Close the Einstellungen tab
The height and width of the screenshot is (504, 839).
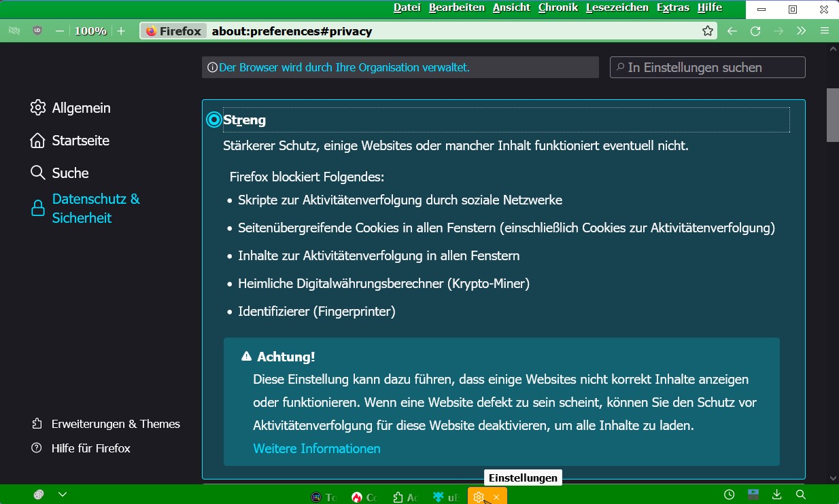coord(496,497)
